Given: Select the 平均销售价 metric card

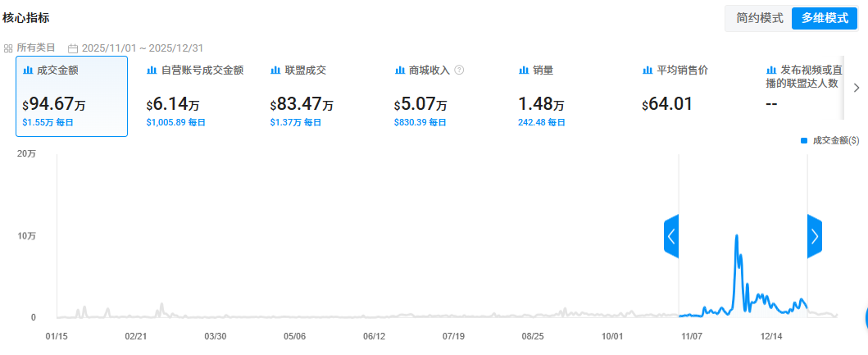Looking at the screenshot, I should [x=692, y=96].
